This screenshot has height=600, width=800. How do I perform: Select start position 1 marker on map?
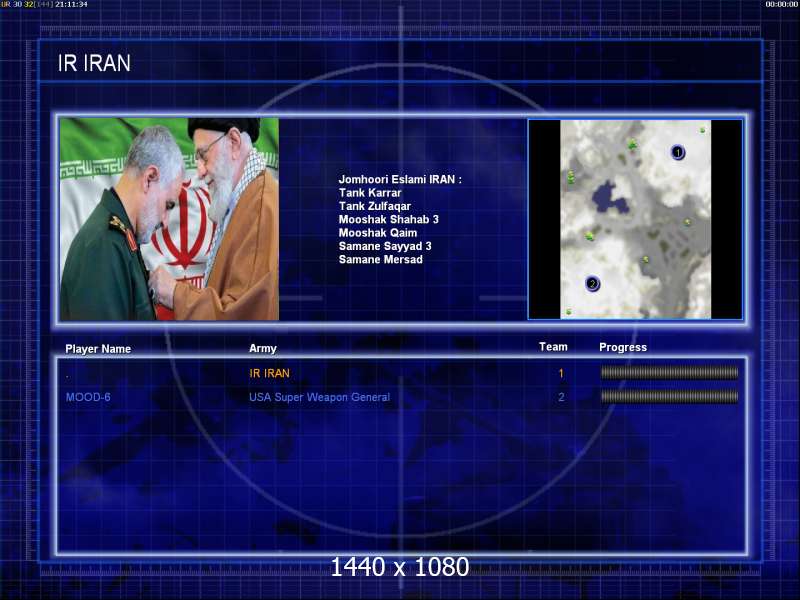coord(678,152)
